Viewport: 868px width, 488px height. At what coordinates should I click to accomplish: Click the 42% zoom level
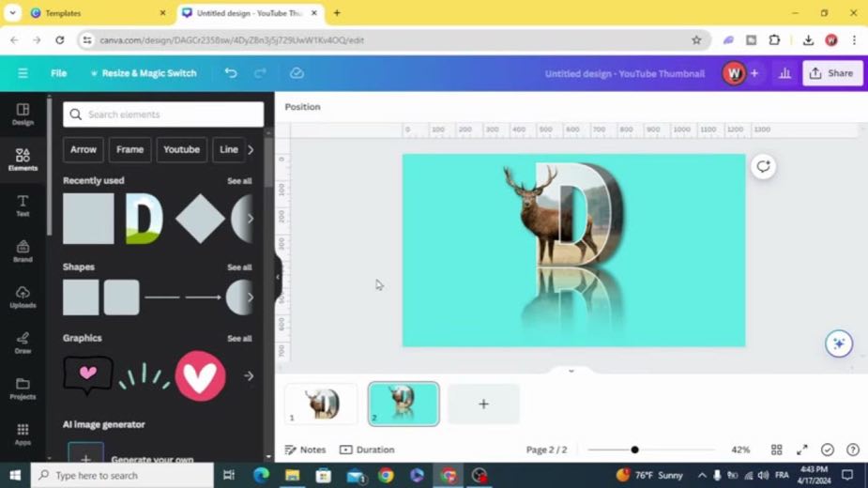tap(740, 450)
